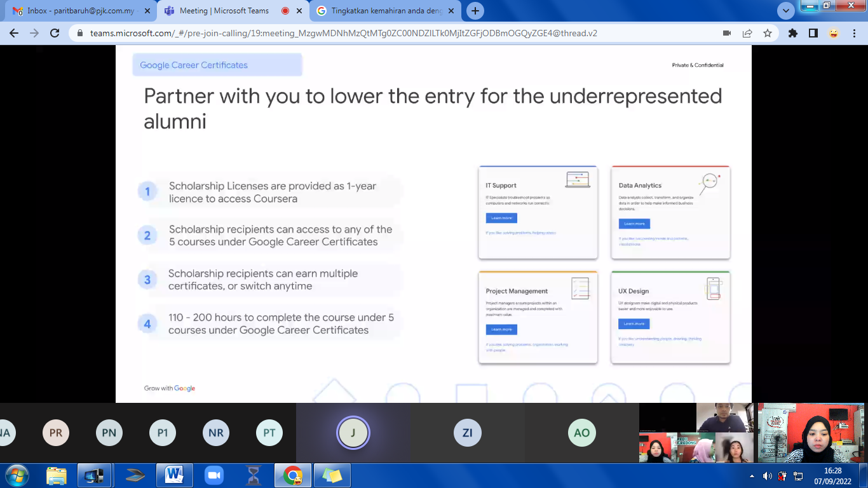View site info via the padlock icon

tap(79, 33)
